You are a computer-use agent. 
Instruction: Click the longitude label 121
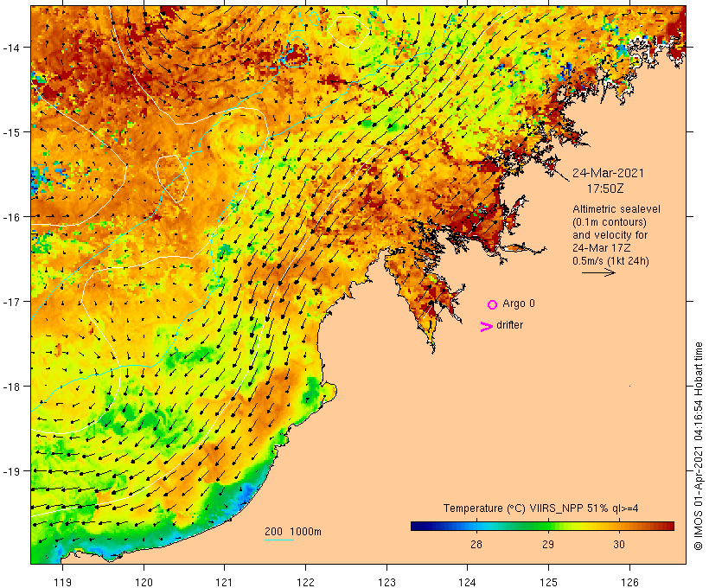tap(224, 582)
